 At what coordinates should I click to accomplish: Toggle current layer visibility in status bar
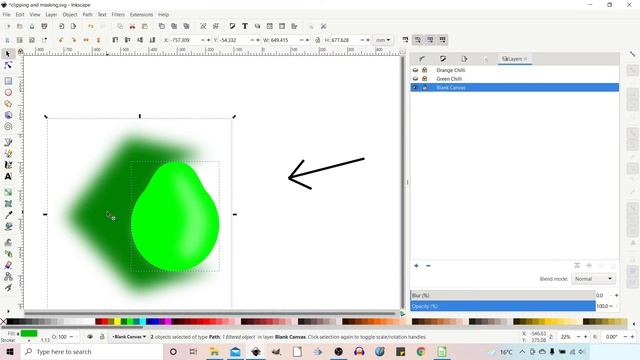pos(90,337)
